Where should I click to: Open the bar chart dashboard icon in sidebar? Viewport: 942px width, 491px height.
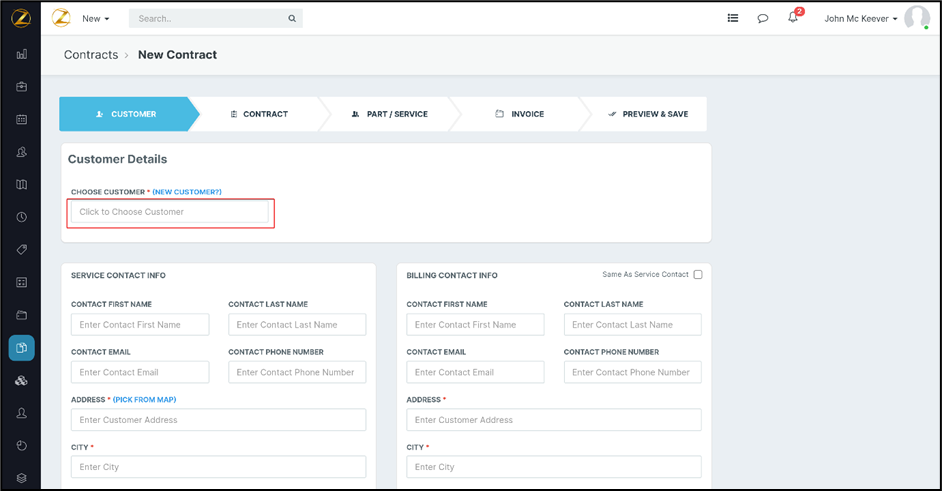point(21,54)
